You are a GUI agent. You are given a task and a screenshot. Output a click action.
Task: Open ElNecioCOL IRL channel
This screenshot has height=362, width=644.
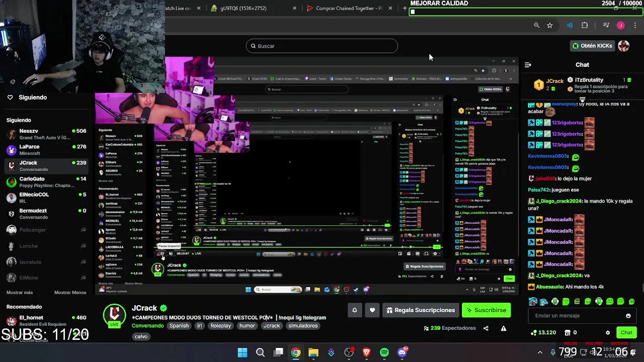(x=46, y=198)
